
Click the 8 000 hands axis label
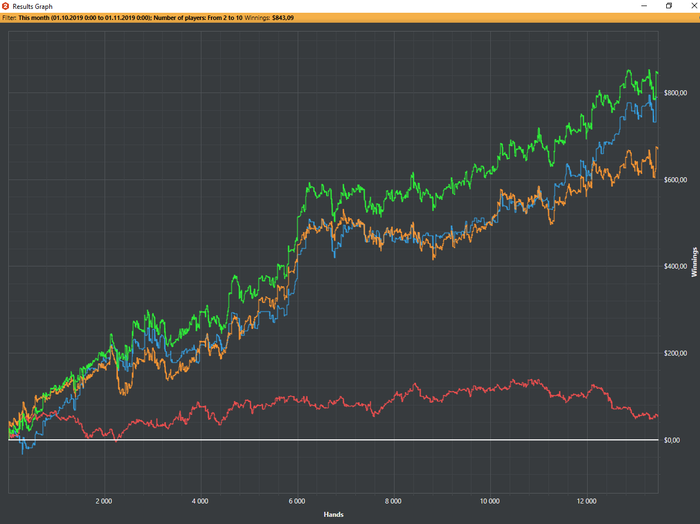[393, 501]
